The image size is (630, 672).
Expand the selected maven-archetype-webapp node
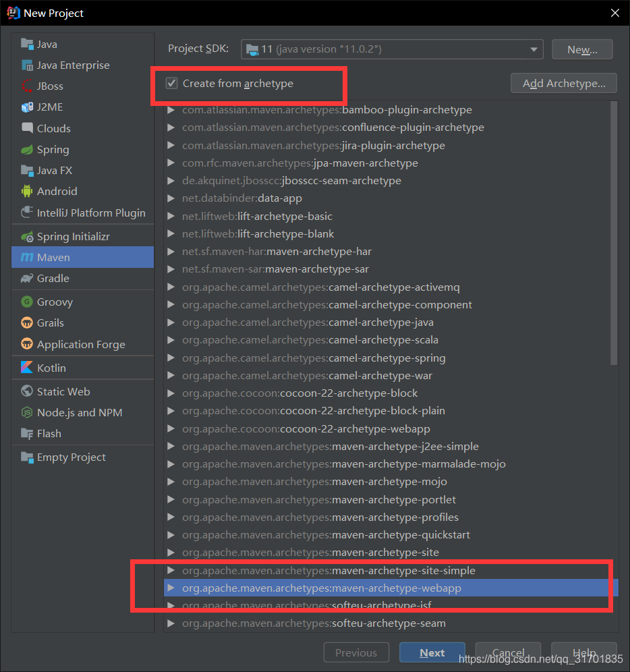click(x=171, y=588)
